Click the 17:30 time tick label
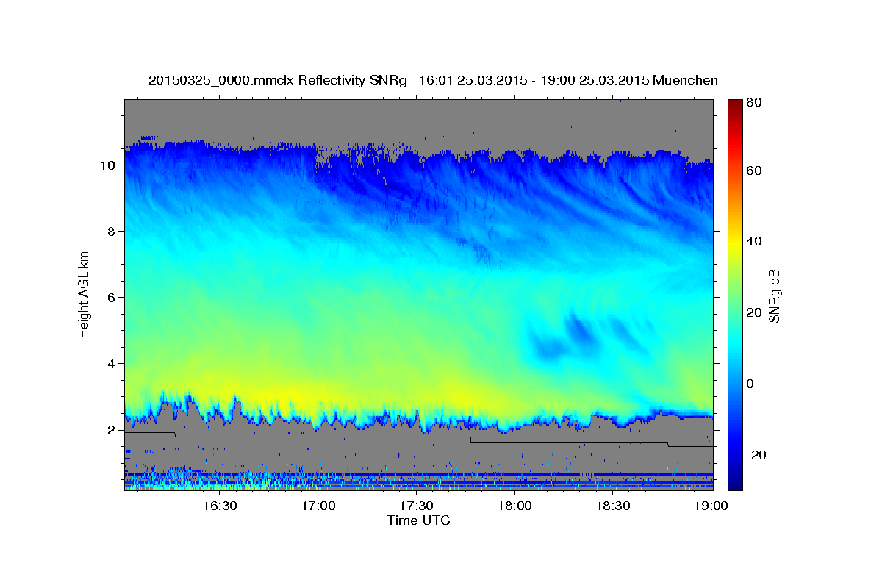Screen dimensions: 882x588 tap(416, 506)
